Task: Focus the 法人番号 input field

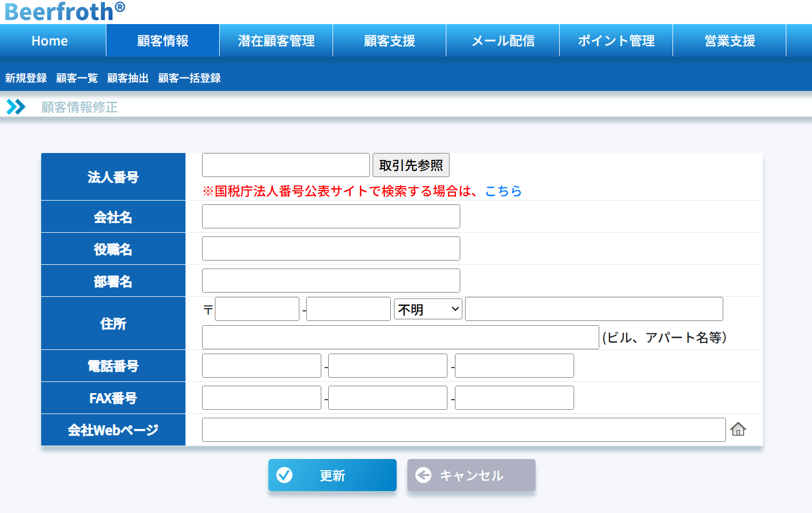Action: [285, 165]
